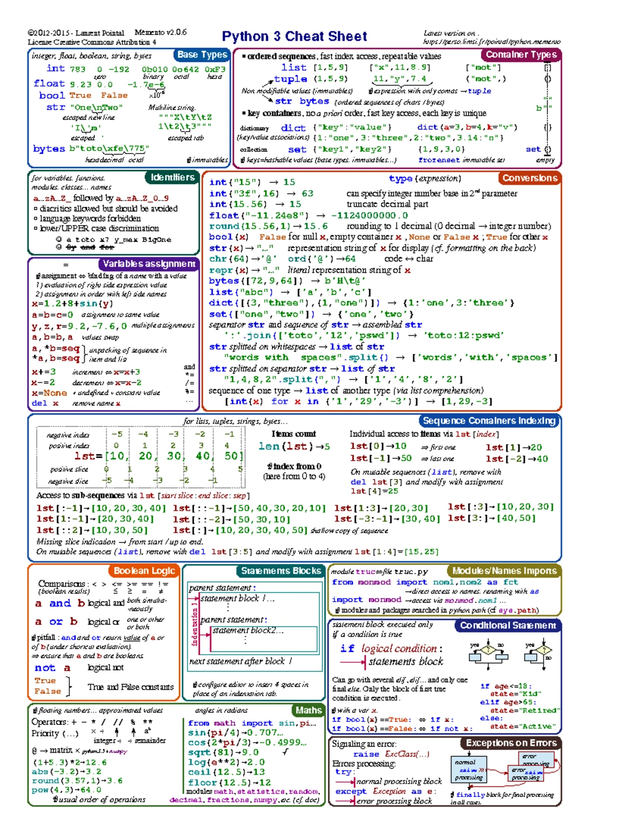This screenshot has height=834, width=644.
Task: Select the 'Conversions' section header
Action: (530, 178)
